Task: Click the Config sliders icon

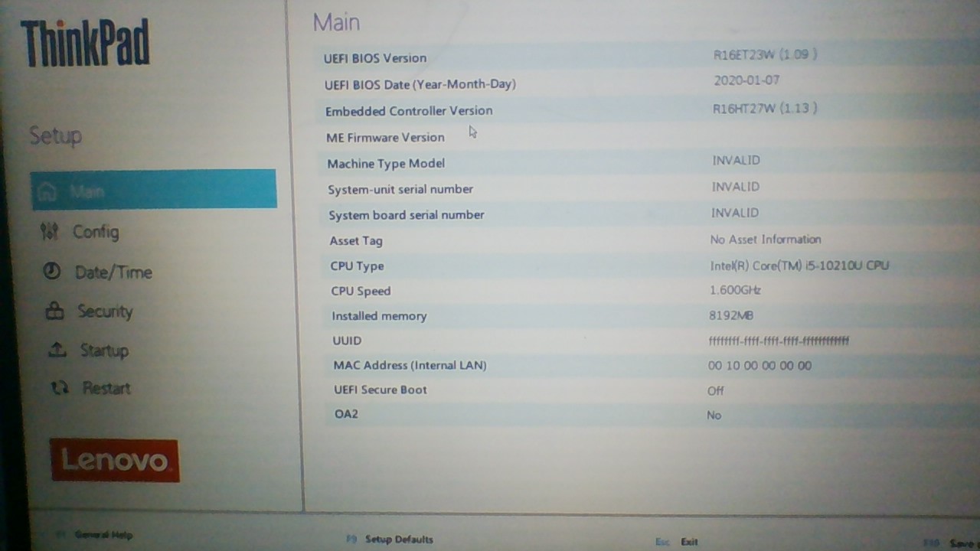Action: [x=49, y=231]
